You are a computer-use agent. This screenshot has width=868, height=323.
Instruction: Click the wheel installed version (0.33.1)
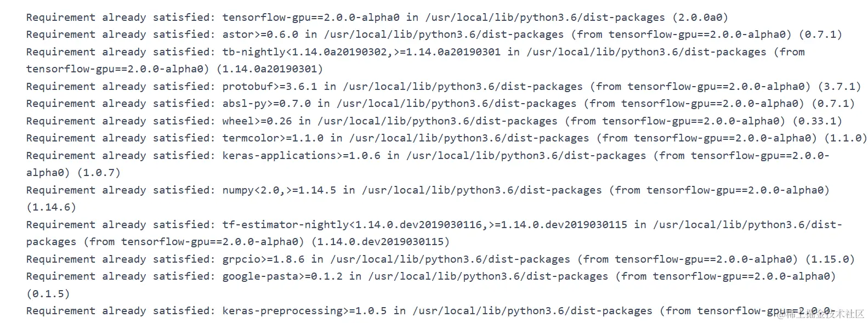[817, 121]
